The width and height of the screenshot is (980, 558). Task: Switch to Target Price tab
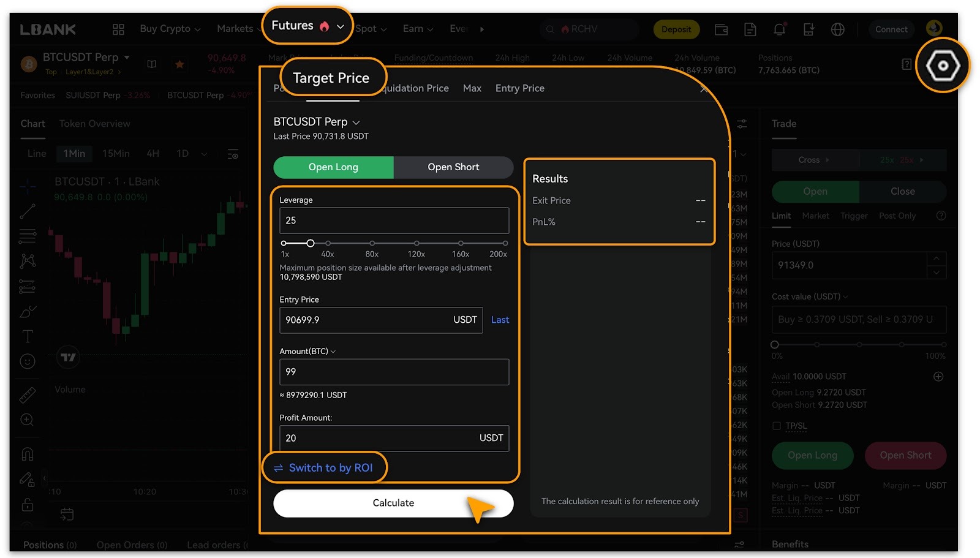click(331, 78)
